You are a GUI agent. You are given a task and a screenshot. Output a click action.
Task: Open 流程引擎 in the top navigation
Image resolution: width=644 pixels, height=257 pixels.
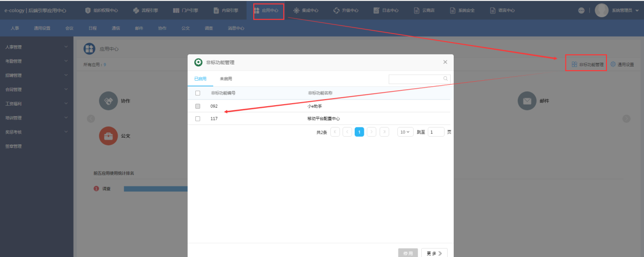click(145, 10)
